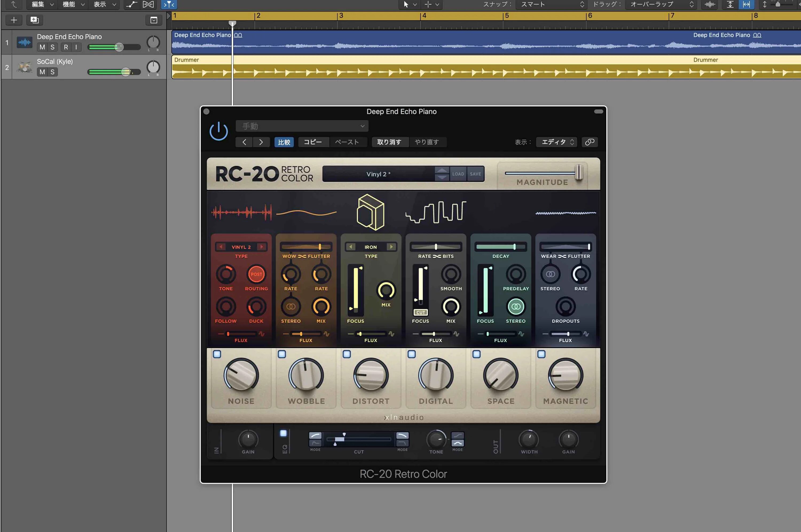Image resolution: width=801 pixels, height=532 pixels.
Task: Toggle the SPACE module enable checkbox
Action: [476, 354]
